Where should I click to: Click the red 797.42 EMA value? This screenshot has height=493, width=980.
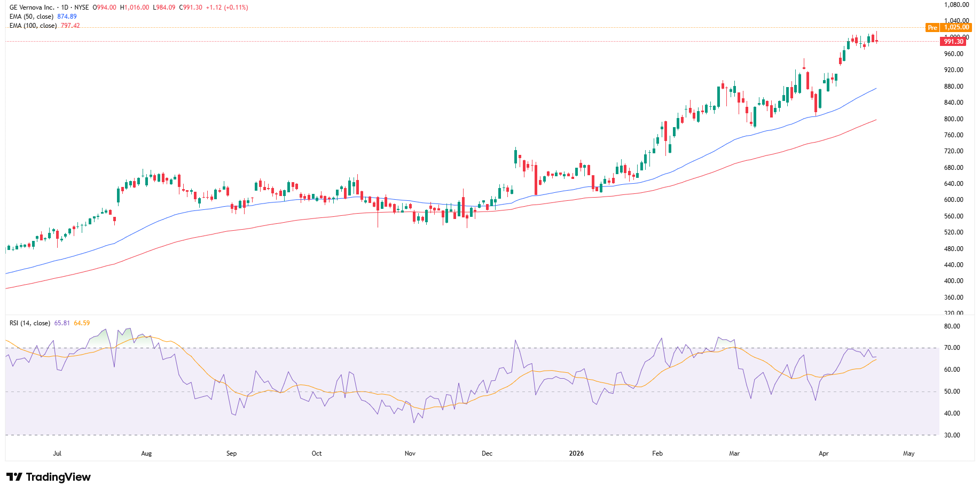[70, 26]
